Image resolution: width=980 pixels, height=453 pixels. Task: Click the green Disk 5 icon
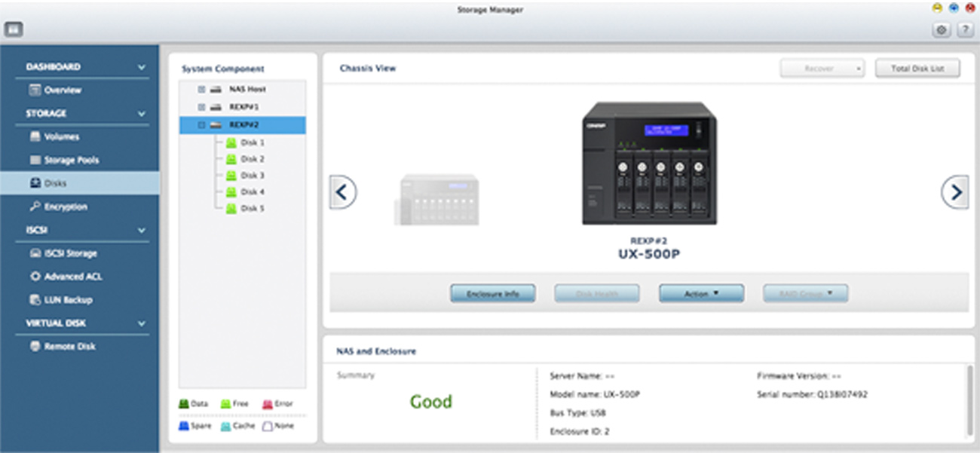coord(231,209)
